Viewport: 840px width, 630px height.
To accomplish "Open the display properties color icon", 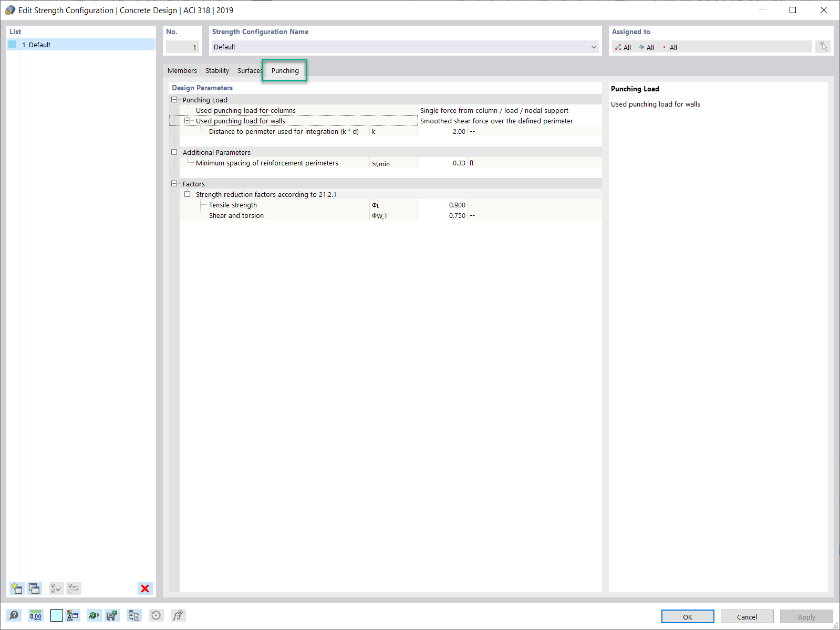I will click(x=73, y=615).
